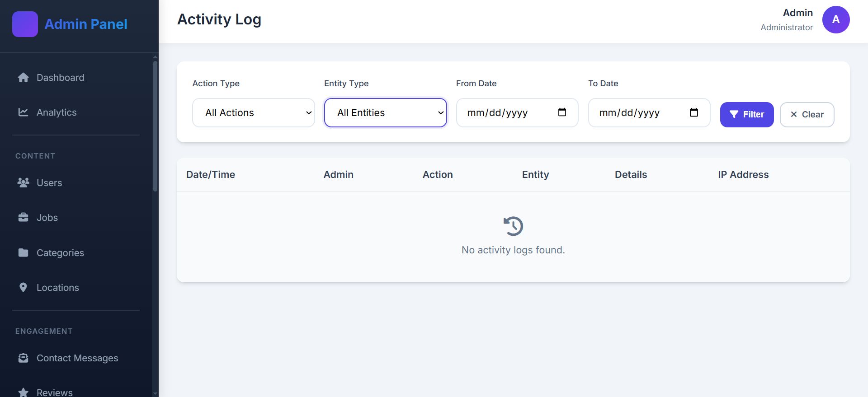Click the Categories folder icon
Screen dimensions: 868x397
pyautogui.click(x=23, y=253)
